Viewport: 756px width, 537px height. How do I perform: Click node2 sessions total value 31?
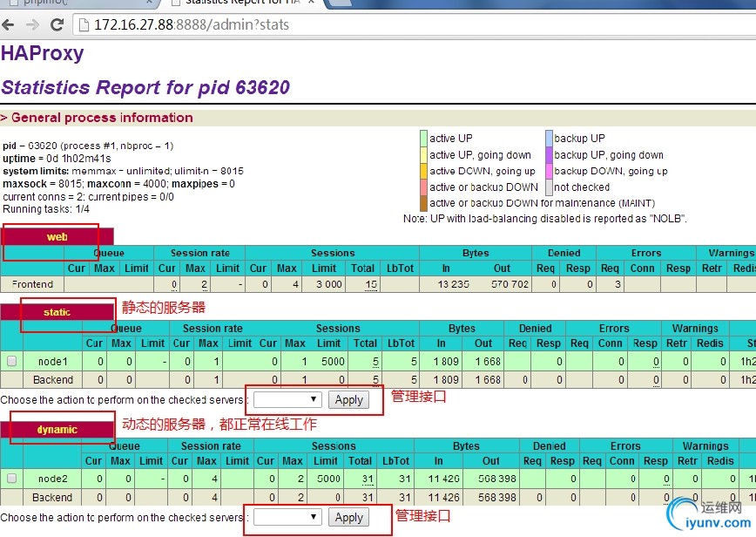point(368,479)
